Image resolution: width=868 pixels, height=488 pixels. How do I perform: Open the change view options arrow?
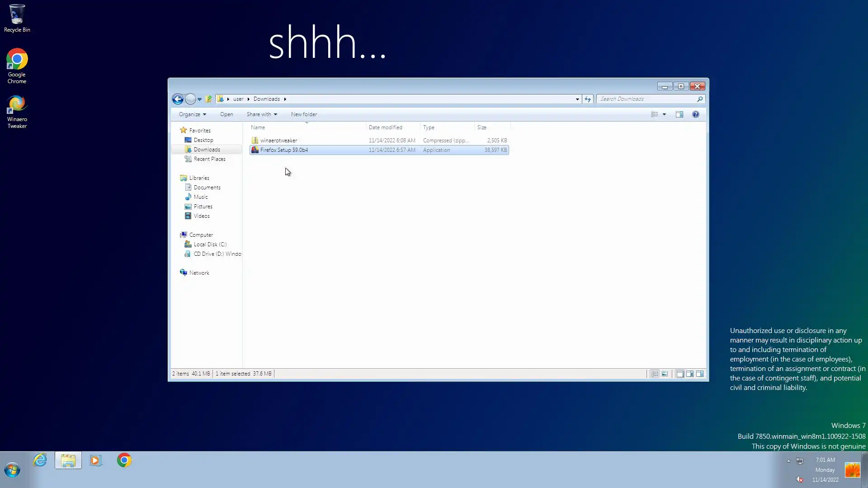664,114
